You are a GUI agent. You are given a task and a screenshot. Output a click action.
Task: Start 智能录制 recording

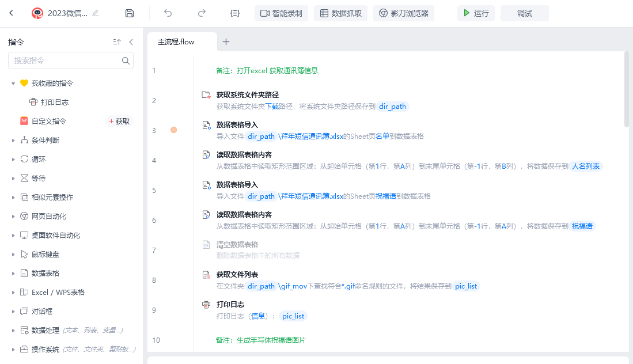282,13
